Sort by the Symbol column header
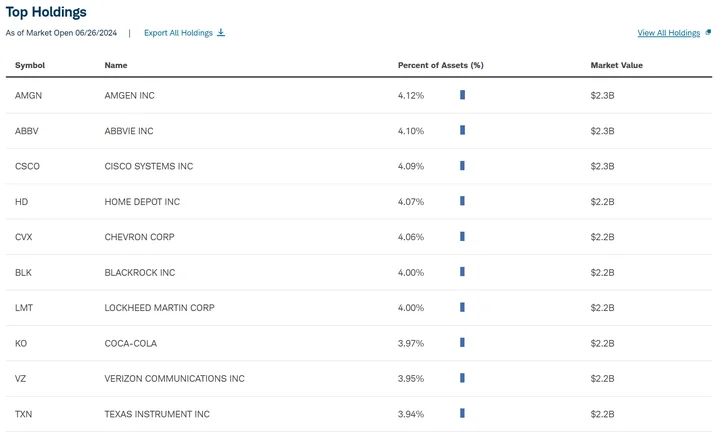 pyautogui.click(x=30, y=65)
